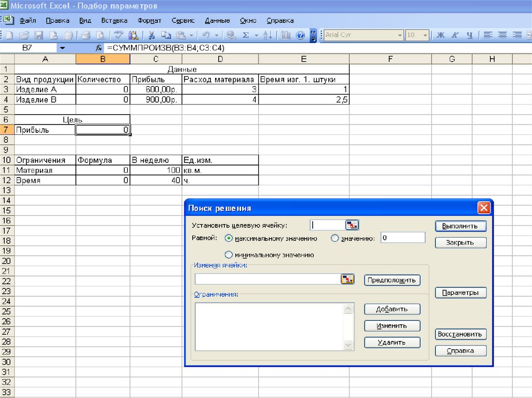Open the Сервис menu
Image resolution: width=532 pixels, height=398 pixels.
tap(183, 21)
